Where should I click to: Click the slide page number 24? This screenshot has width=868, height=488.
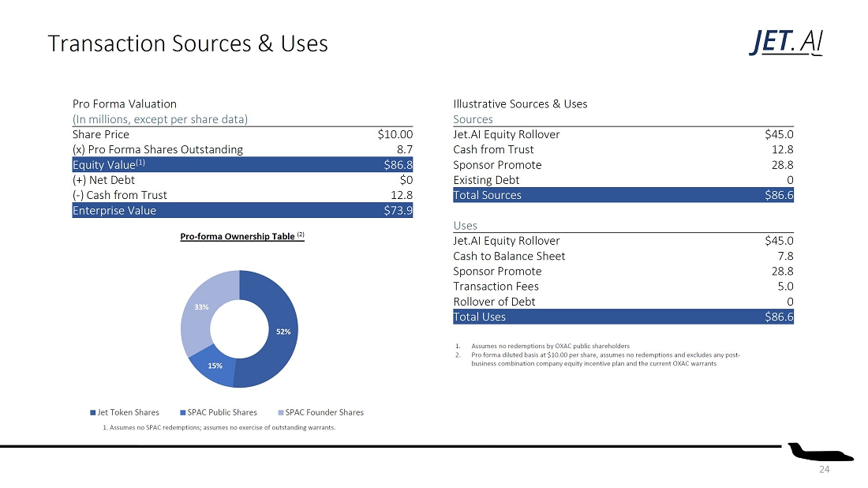point(825,470)
